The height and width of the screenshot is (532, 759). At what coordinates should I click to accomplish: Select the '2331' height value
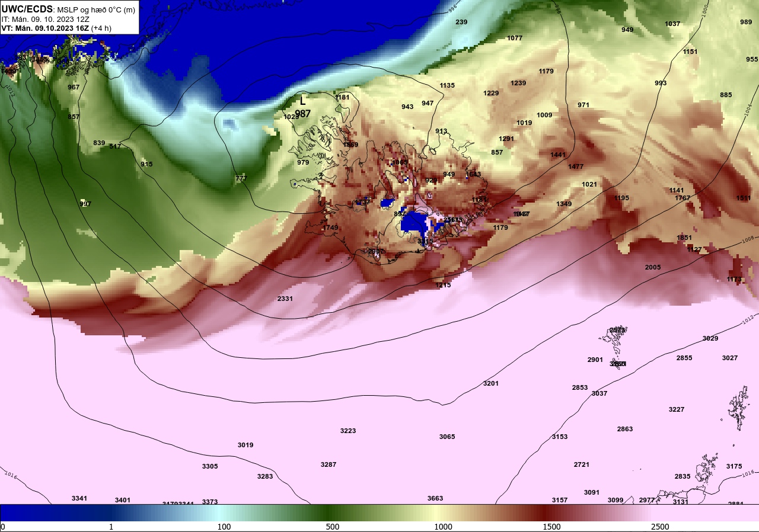point(285,299)
